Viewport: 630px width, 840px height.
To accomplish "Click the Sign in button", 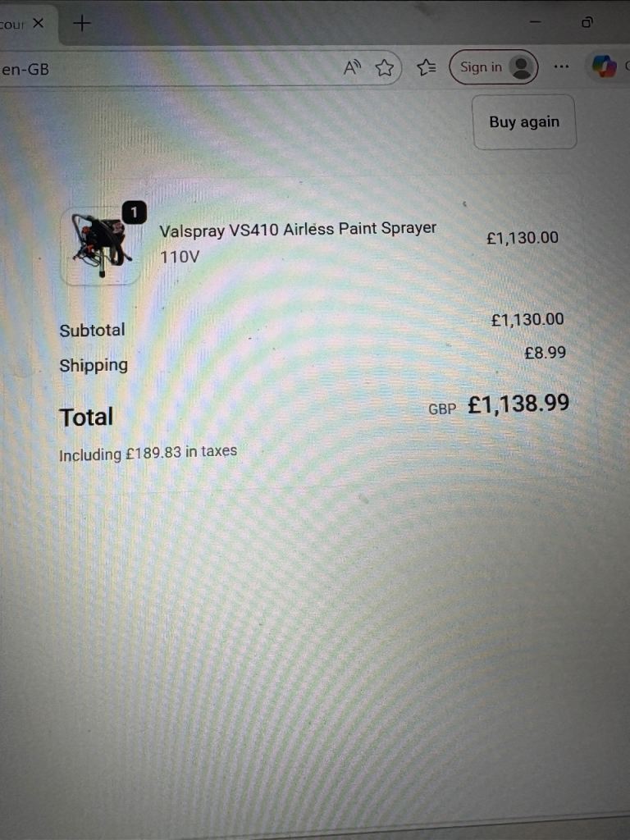I will (x=493, y=67).
